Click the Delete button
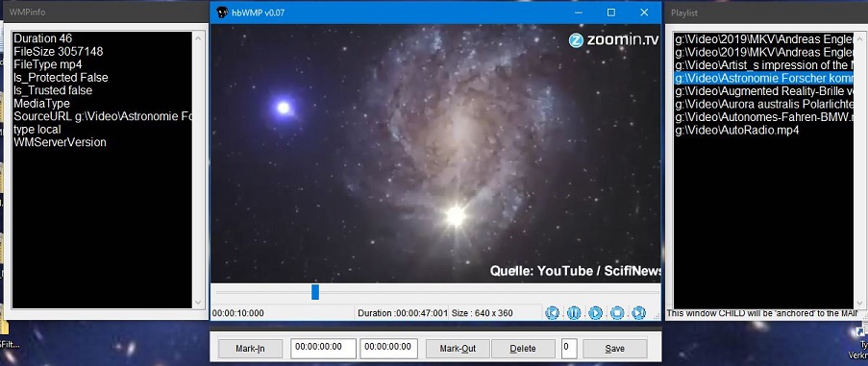868x366 pixels. pyautogui.click(x=523, y=349)
